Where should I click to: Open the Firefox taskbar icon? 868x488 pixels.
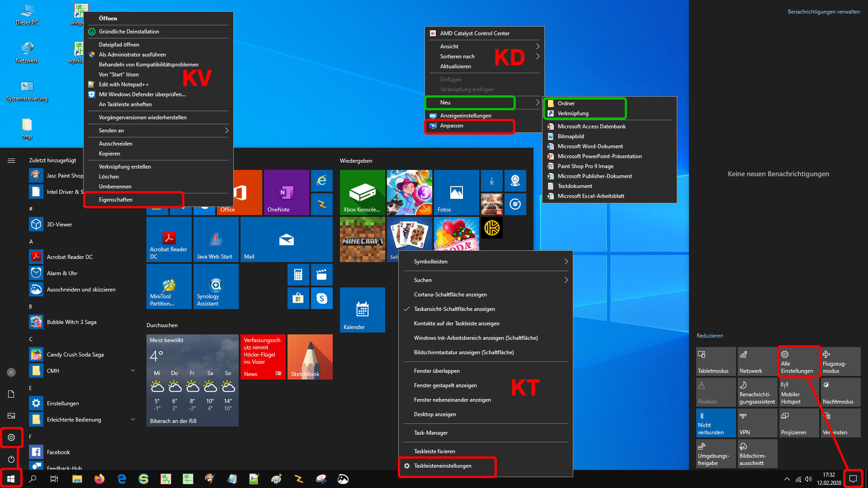[99, 479]
